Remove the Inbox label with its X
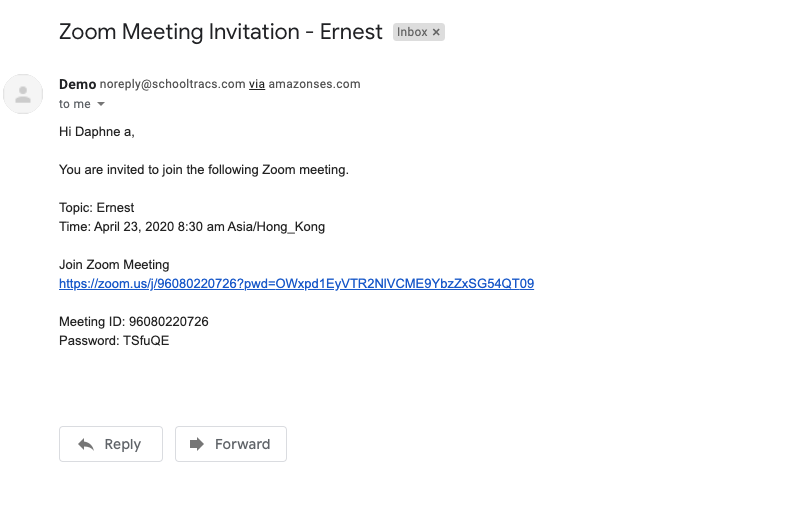Image resolution: width=792 pixels, height=511 pixels. pos(436,32)
